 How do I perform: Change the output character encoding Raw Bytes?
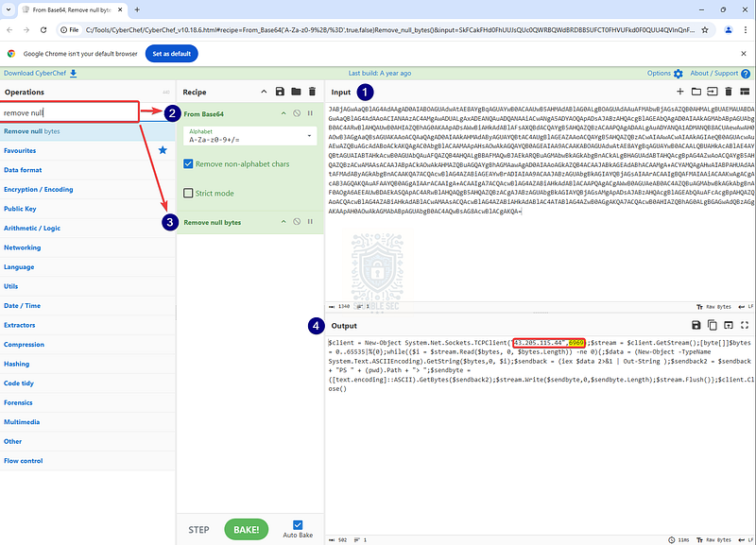(x=713, y=539)
